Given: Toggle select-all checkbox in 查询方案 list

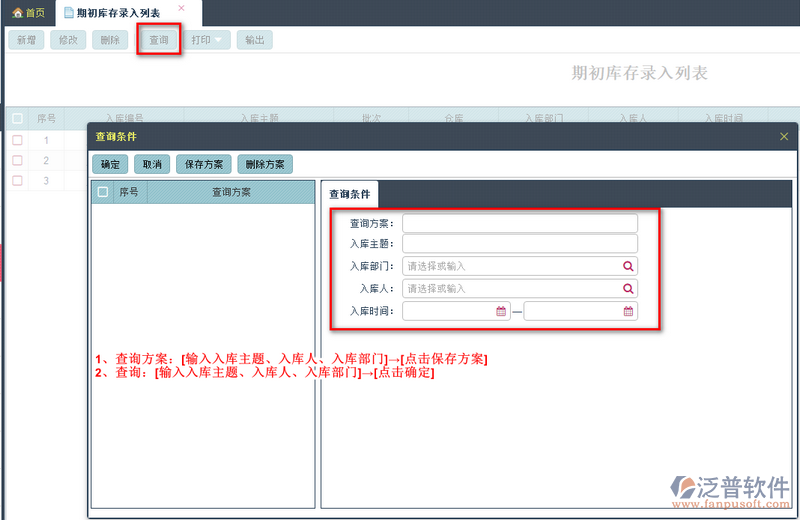Looking at the screenshot, I should click(x=103, y=192).
